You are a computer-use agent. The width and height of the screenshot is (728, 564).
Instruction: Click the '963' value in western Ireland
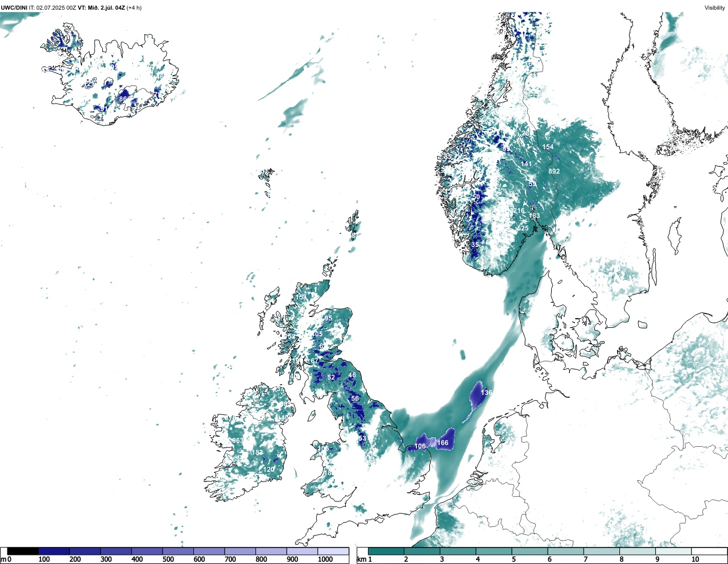(x=238, y=441)
